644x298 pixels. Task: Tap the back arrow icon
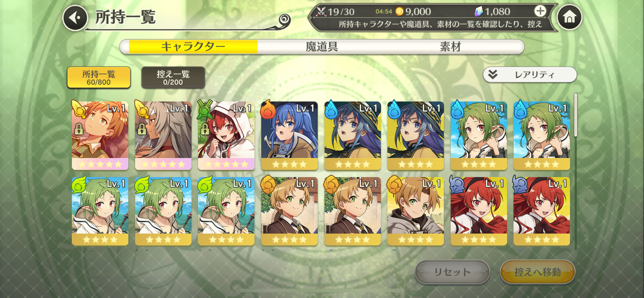[75, 18]
